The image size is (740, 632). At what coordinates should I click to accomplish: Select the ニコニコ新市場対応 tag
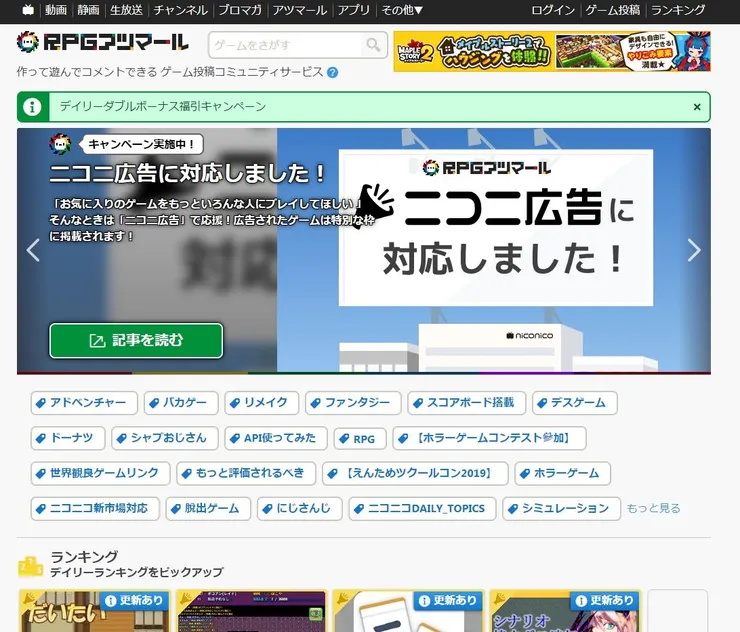point(95,508)
